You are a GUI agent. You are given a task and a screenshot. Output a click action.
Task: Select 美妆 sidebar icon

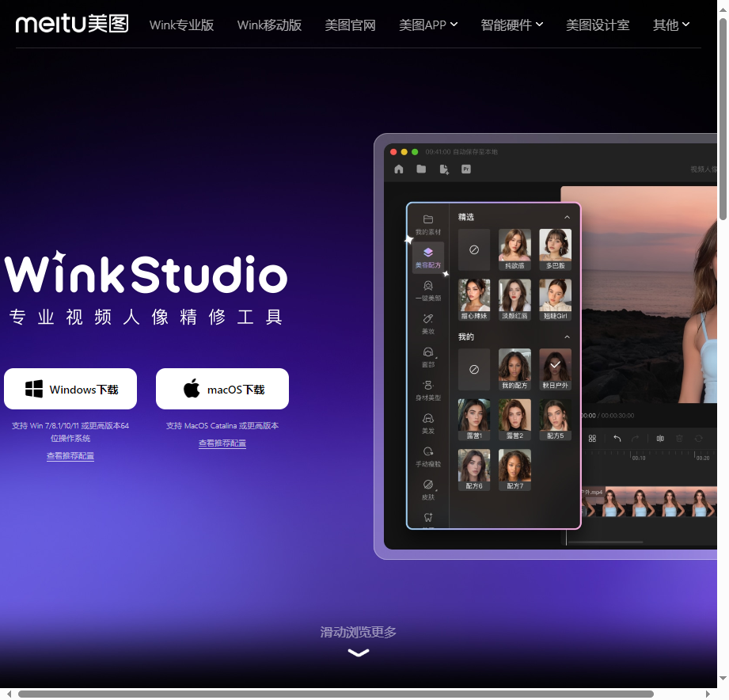pos(428,324)
